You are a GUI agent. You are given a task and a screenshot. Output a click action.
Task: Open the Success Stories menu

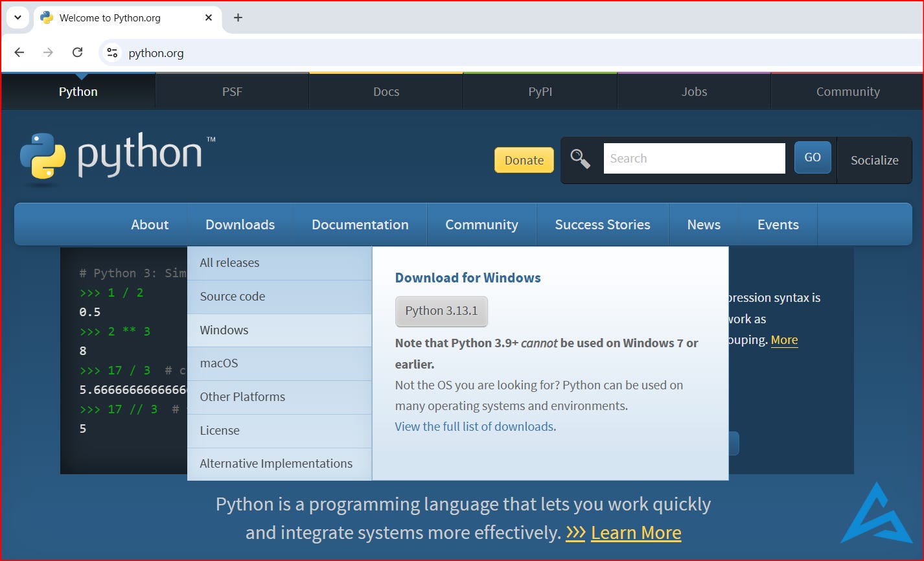[x=603, y=225]
